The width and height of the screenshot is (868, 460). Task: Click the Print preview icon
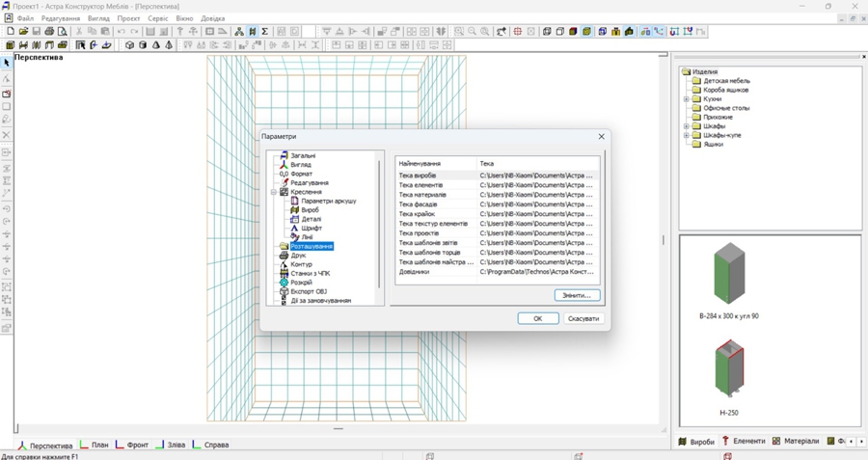coord(62,32)
